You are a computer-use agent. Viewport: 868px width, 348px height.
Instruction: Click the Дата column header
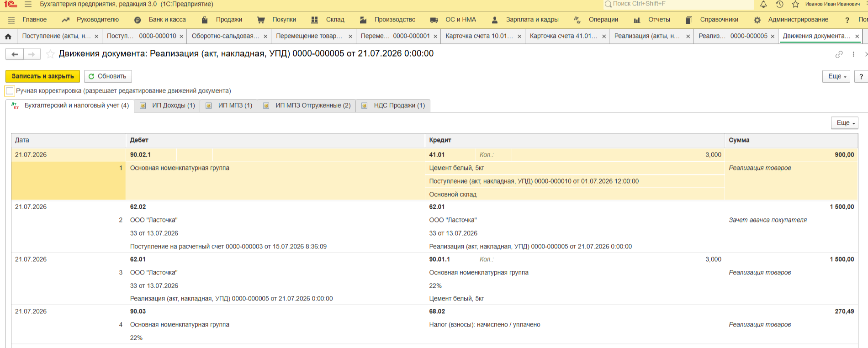click(x=69, y=140)
